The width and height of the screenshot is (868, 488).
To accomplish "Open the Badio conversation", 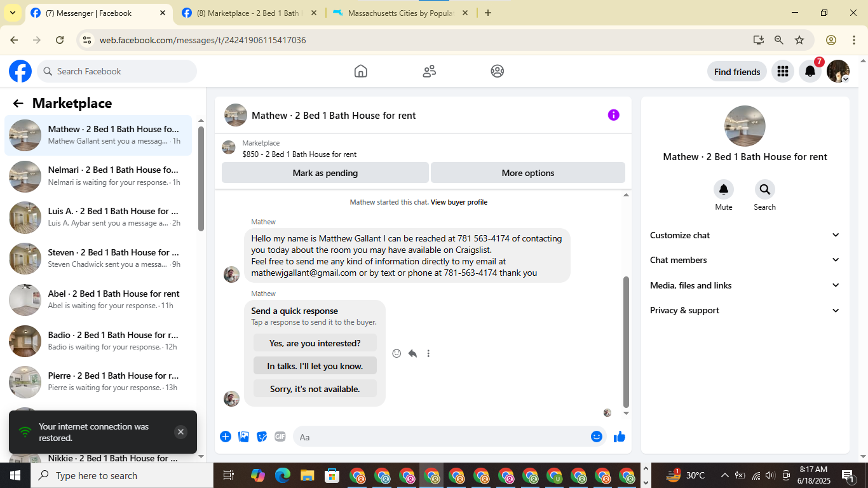I will 98,341.
